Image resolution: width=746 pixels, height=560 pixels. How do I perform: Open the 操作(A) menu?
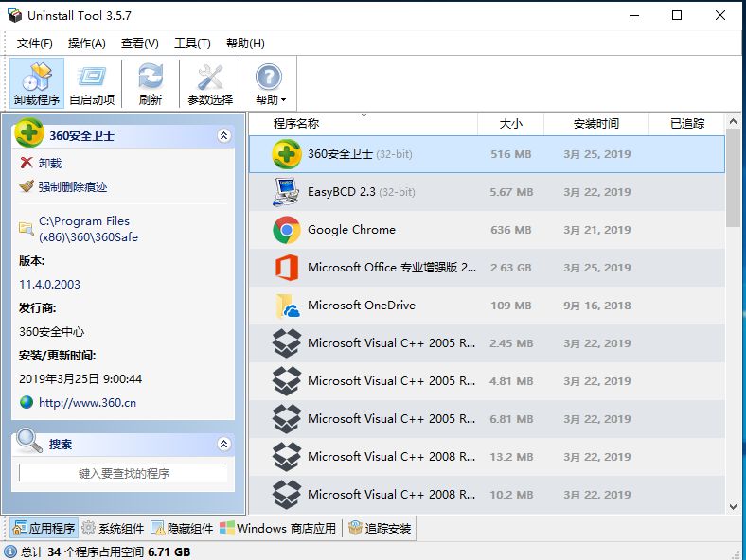point(86,44)
